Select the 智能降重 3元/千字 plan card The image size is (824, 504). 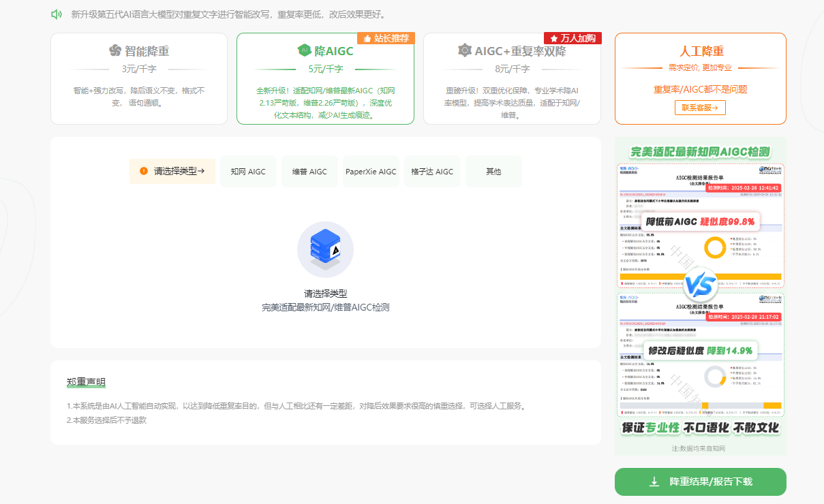pos(139,79)
